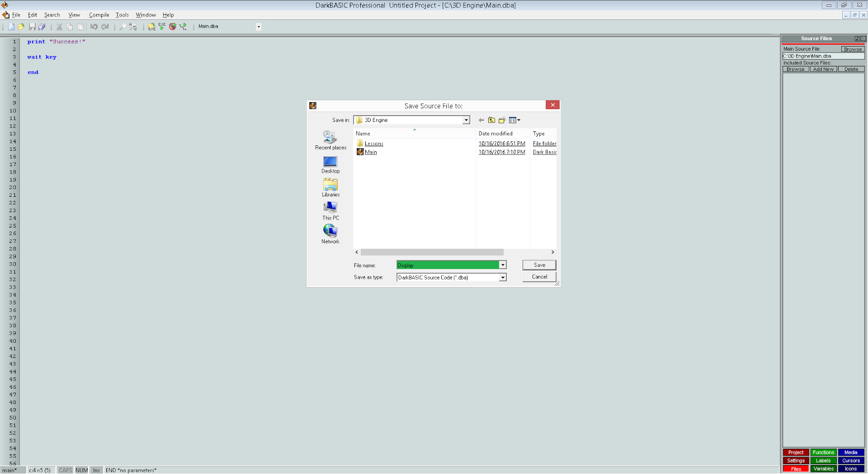The height and width of the screenshot is (474, 868).
Task: Switch to the Variables tab
Action: coord(823,469)
